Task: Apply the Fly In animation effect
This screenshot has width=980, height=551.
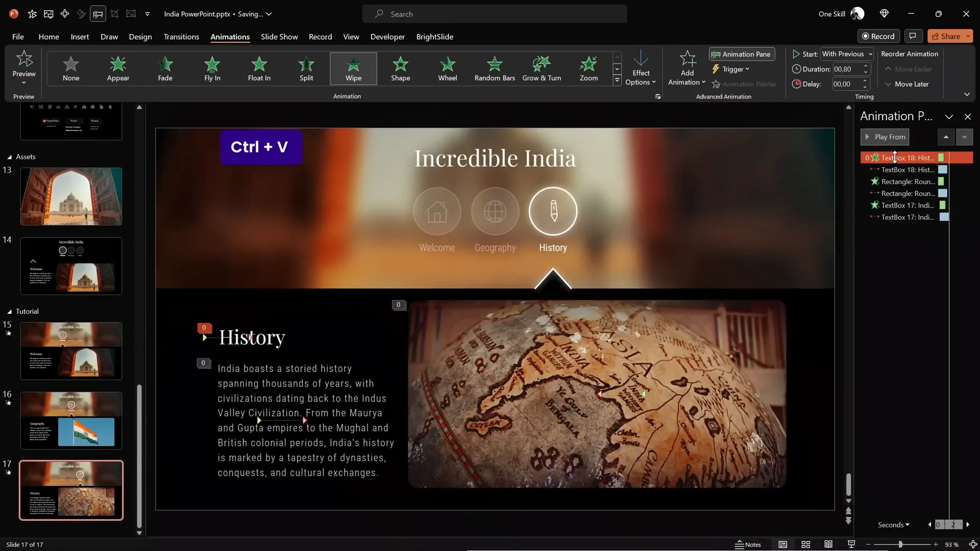Action: pos(212,68)
